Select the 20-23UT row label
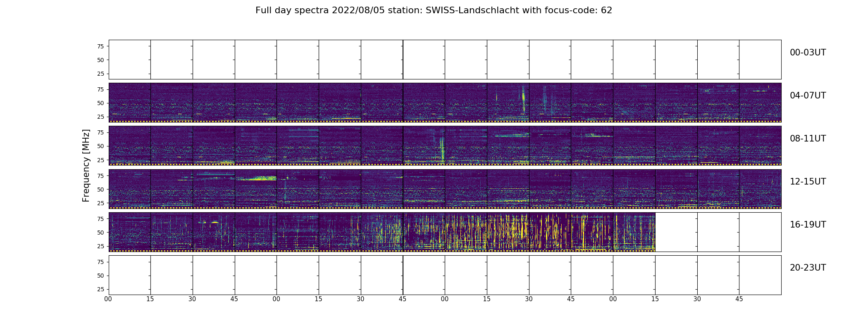The width and height of the screenshot is (868, 331). [x=808, y=268]
